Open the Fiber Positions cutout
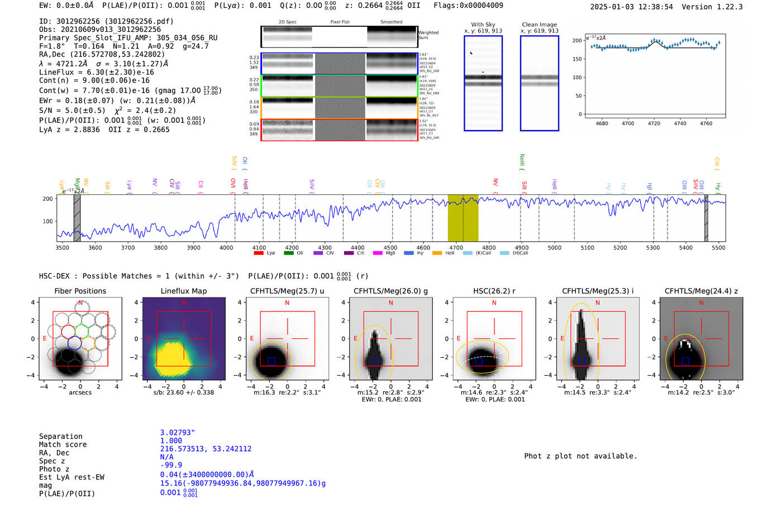 [x=80, y=339]
